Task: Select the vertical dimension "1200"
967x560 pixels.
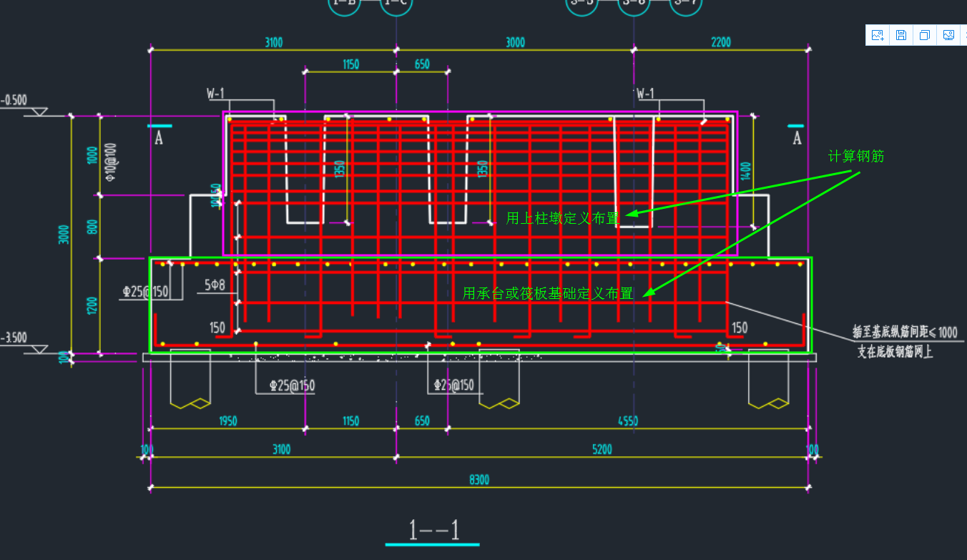Action: [x=92, y=305]
